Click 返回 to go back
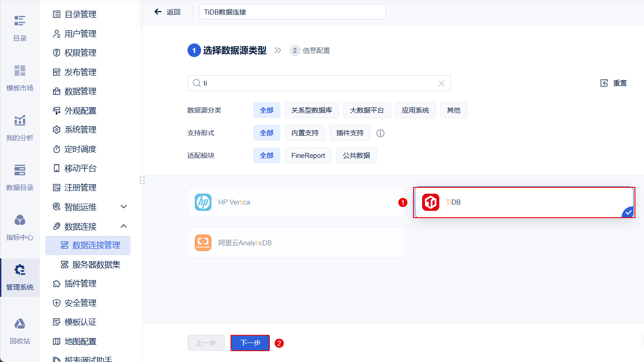Viewport: 644px width, 362px height. coord(168,12)
